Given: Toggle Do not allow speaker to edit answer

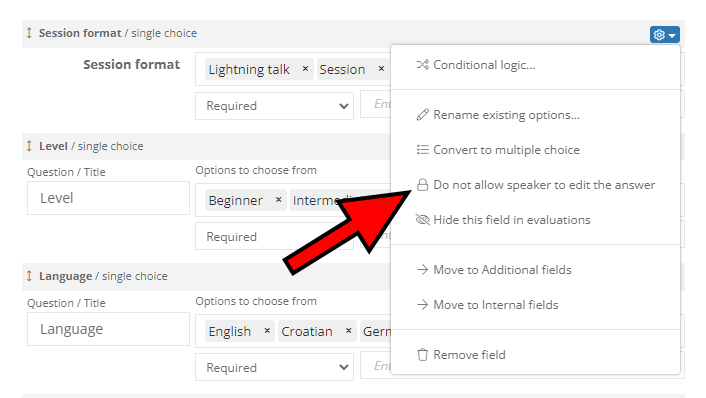Looking at the screenshot, I should click(535, 185).
